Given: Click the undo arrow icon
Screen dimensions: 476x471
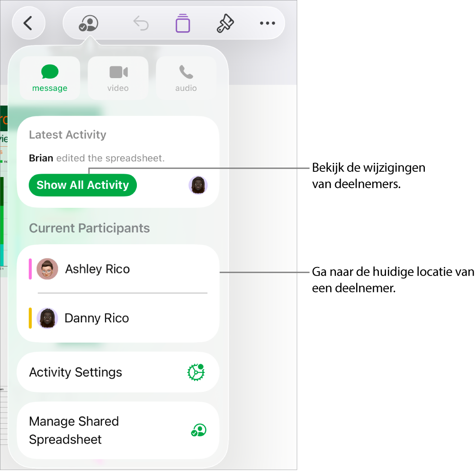Looking at the screenshot, I should point(141,23).
